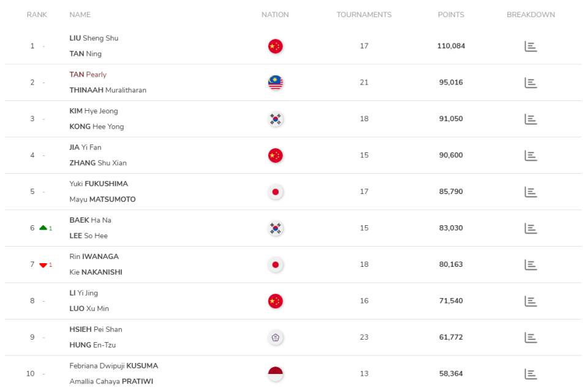The width and height of the screenshot is (588, 388).
Task: Open breakdown for Kusuma and Pratiwi
Action: tap(530, 374)
